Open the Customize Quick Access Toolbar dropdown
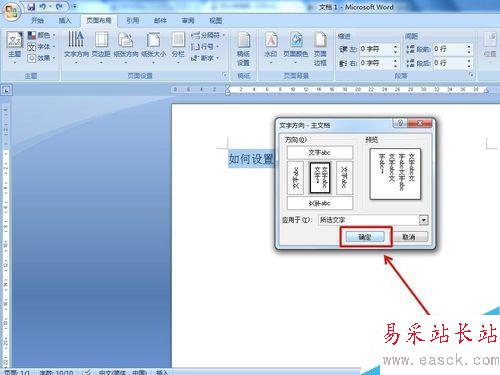 [x=74, y=6]
